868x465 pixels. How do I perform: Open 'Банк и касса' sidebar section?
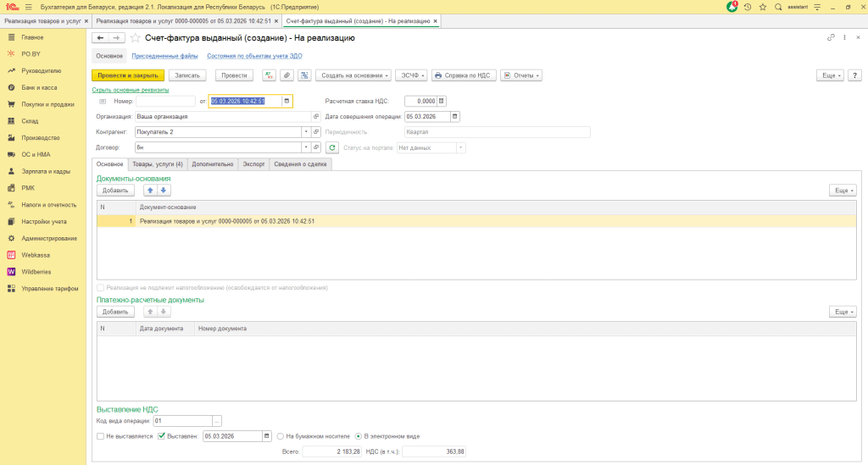coord(39,88)
